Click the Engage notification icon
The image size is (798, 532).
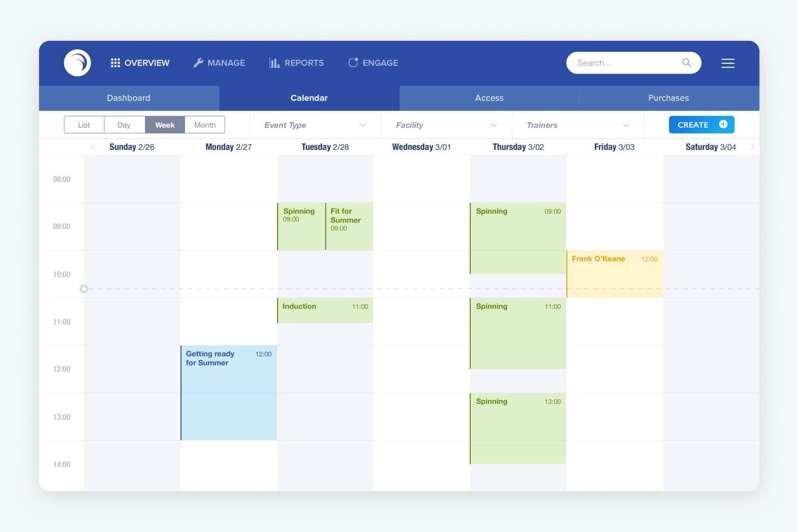353,63
